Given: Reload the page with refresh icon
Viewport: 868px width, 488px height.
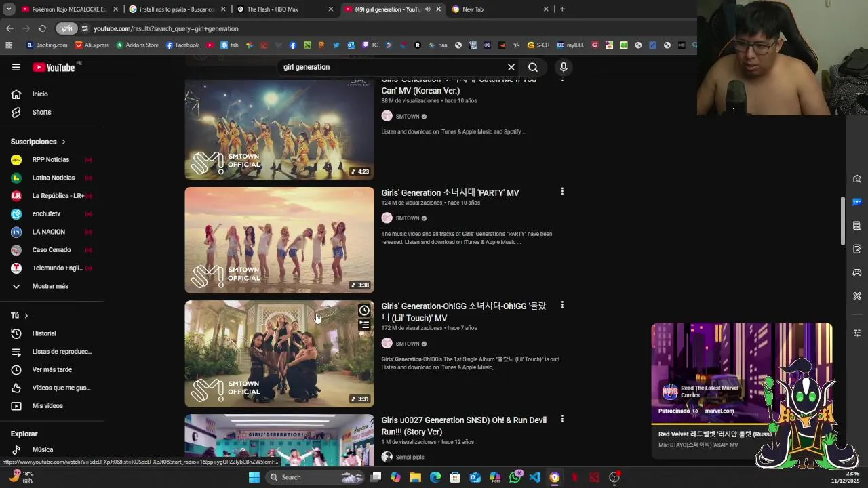Looking at the screenshot, I should click(42, 28).
